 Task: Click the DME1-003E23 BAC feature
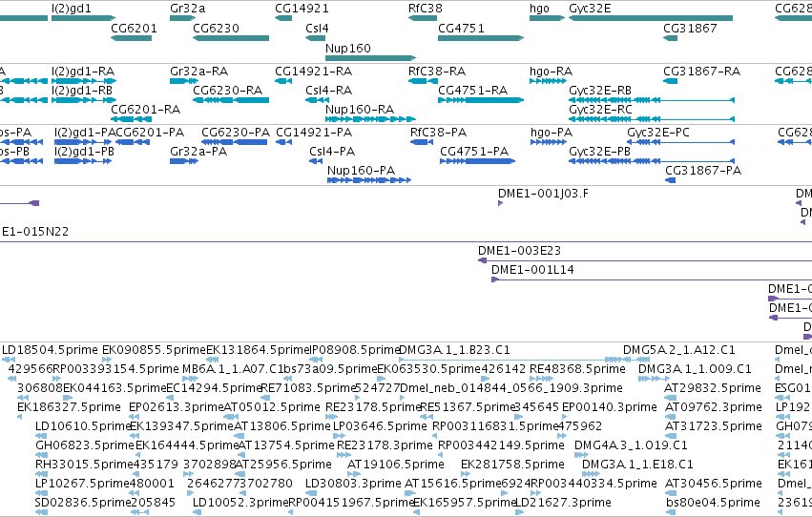point(645,260)
